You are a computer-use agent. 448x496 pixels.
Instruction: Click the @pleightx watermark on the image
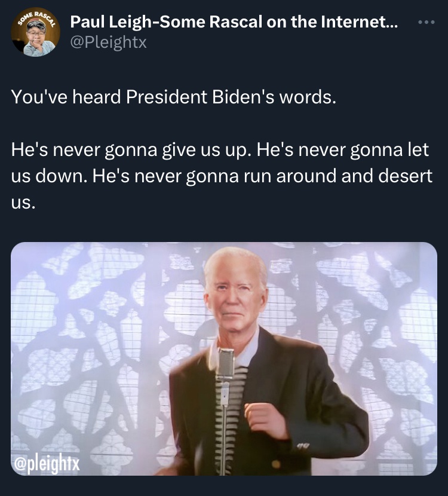click(x=47, y=464)
